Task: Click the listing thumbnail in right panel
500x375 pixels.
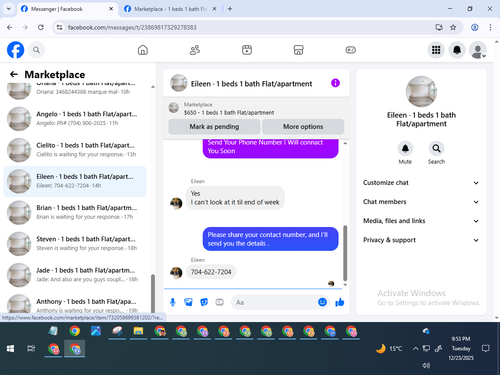Action: 421,92
